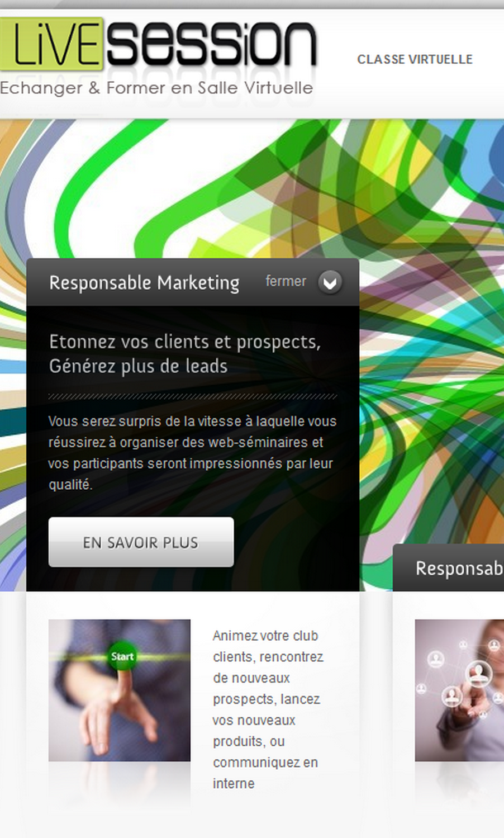Open the CLASSE VIRTUELLE menu item
The image size is (504, 838).
(x=415, y=59)
